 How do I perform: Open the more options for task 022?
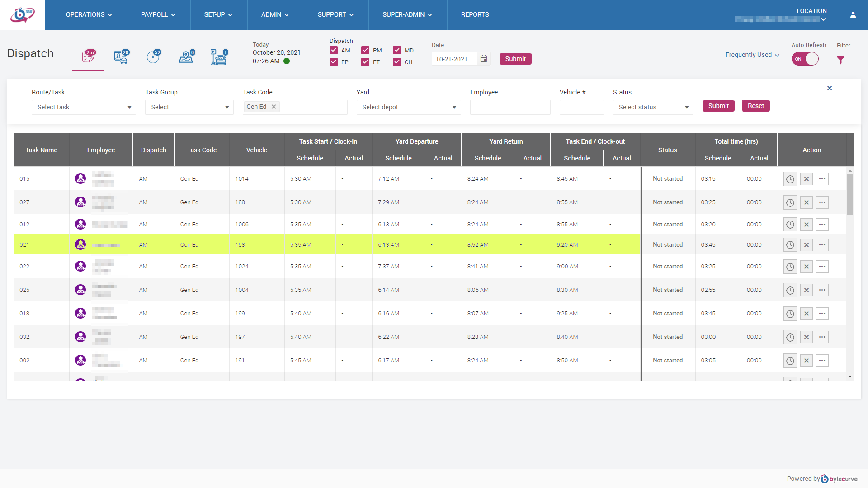(x=822, y=267)
